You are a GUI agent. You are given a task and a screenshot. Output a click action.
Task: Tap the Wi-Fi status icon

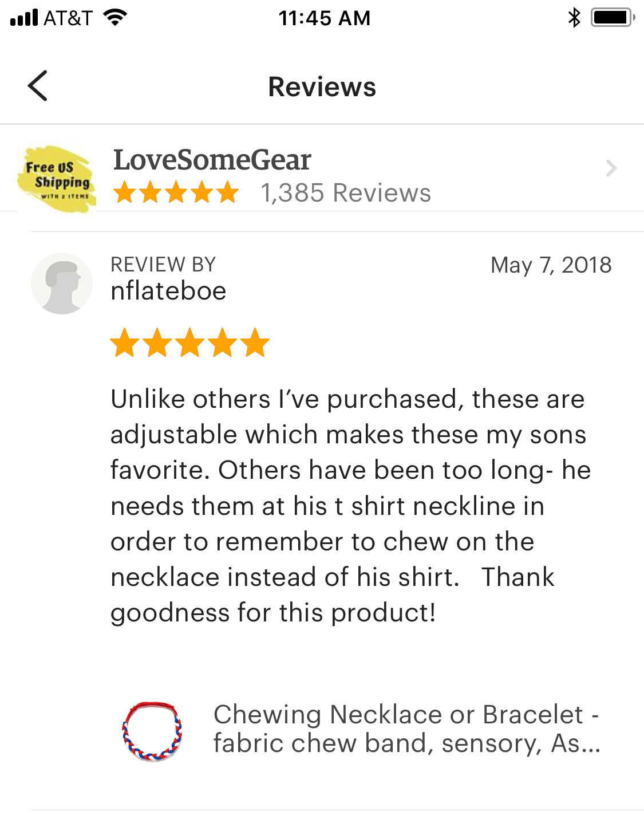115,18
